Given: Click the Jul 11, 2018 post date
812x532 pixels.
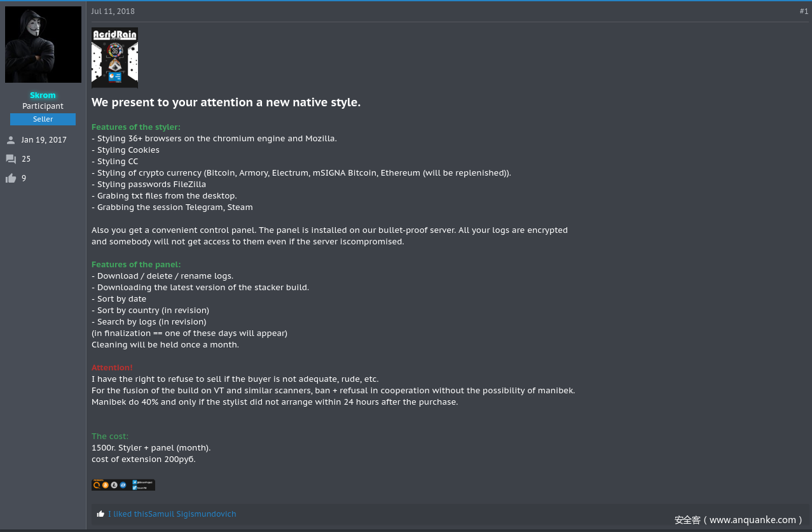Looking at the screenshot, I should 113,11.
